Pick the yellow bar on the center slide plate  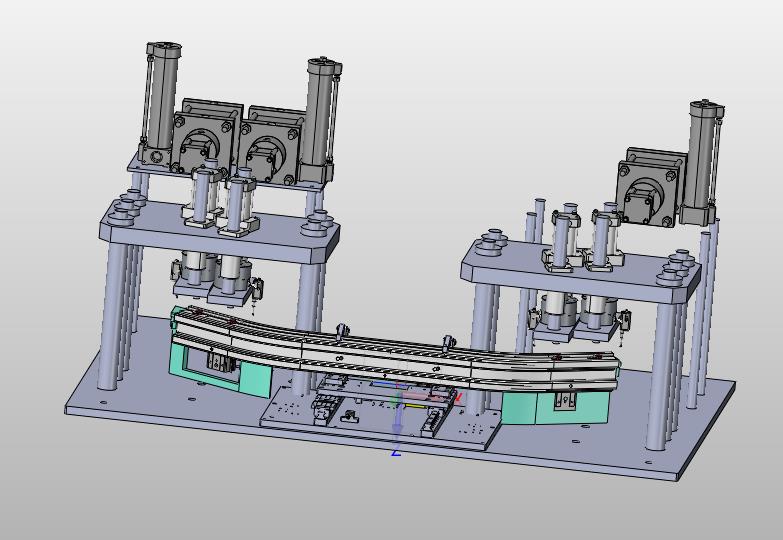415,406
